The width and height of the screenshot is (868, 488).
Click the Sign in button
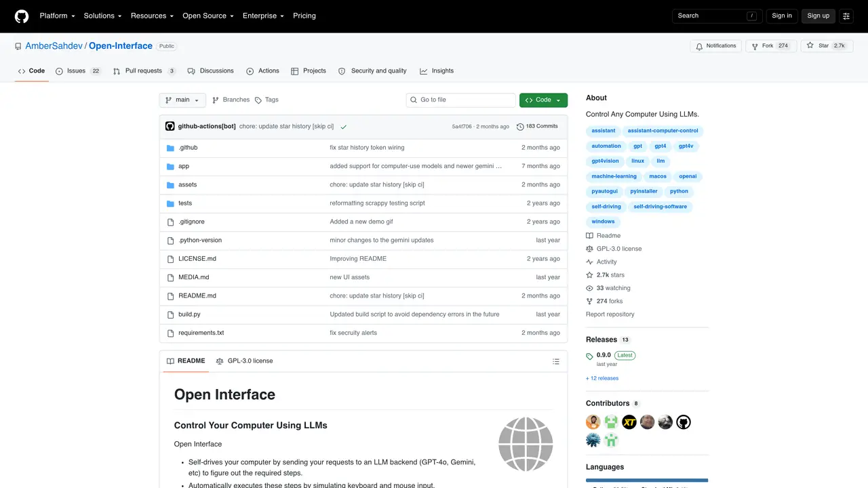click(782, 16)
